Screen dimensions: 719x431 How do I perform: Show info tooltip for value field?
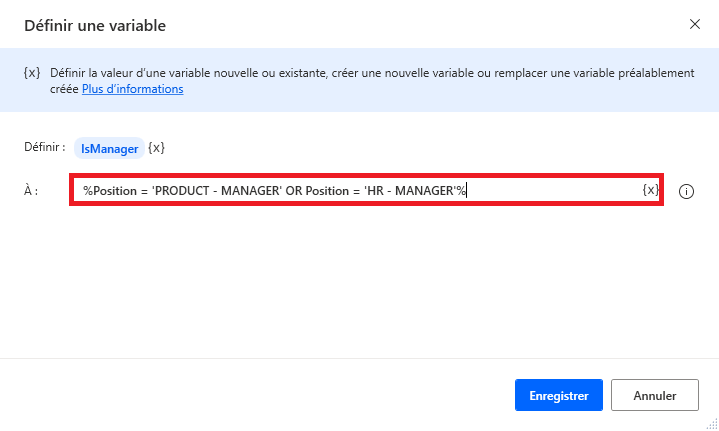[686, 191]
